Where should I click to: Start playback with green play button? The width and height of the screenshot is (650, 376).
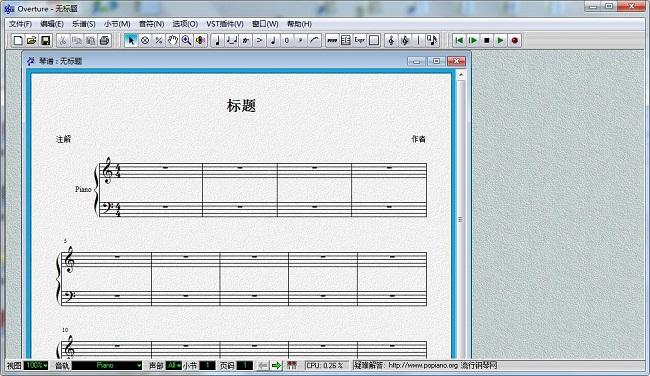tap(500, 40)
